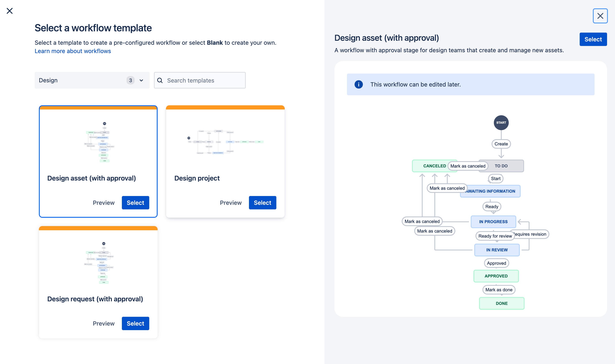Click the START node icon in workflow
This screenshot has width=615, height=364.
coord(501,122)
